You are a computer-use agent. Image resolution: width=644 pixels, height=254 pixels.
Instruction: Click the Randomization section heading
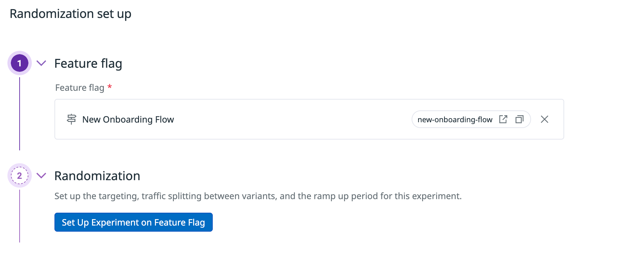pos(97,176)
